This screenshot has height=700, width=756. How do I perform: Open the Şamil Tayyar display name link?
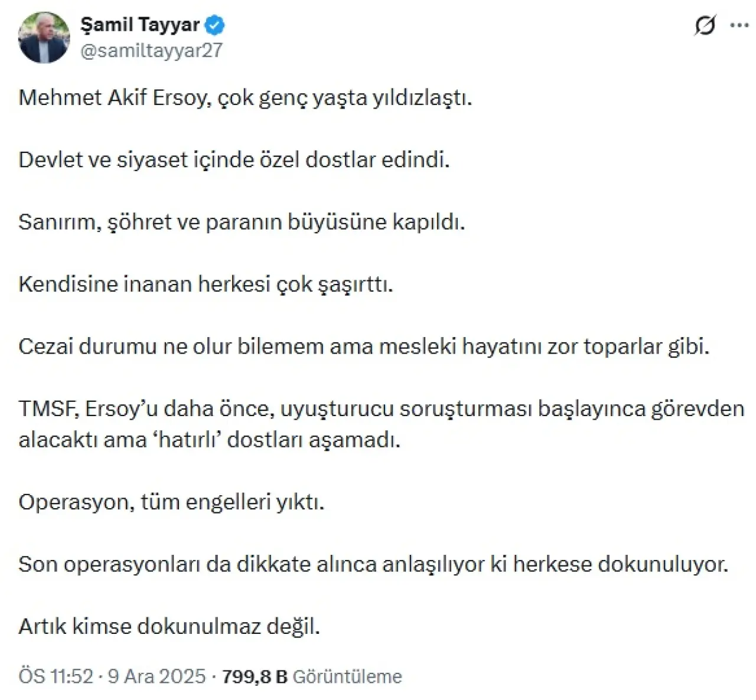click(140, 25)
